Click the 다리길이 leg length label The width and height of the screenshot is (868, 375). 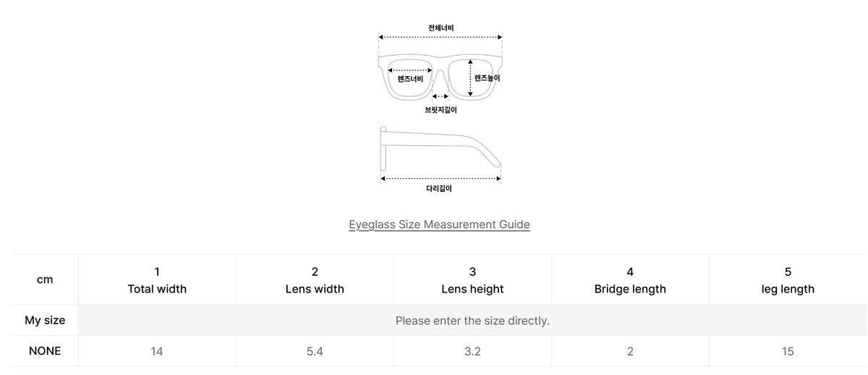439,188
